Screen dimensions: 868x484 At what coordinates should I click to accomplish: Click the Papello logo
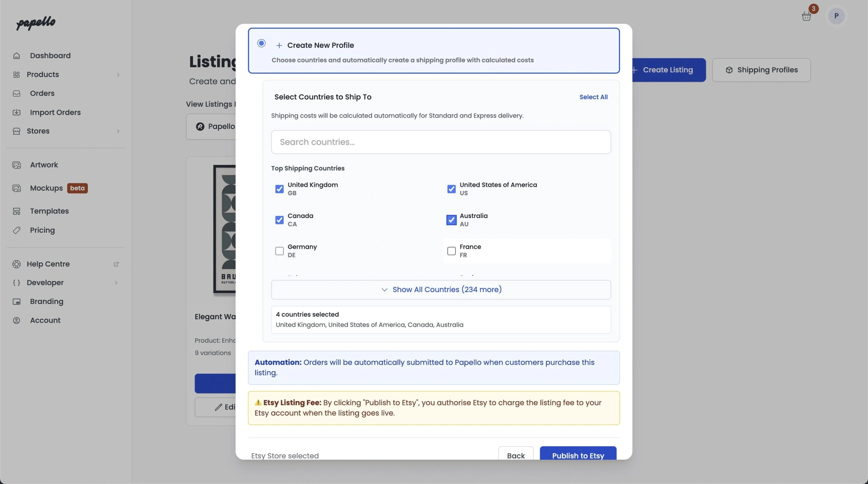tap(36, 23)
